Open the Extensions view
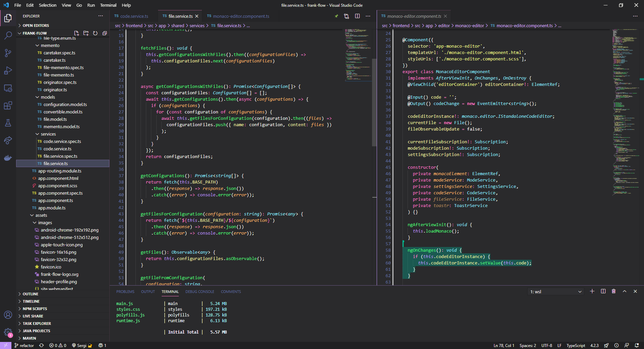This screenshot has width=644, height=349. 8,106
